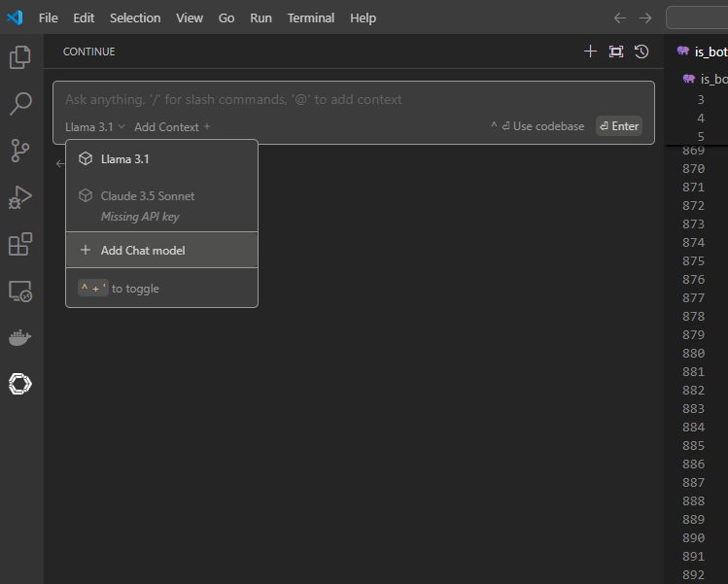Click the is_bo breadcrumb file entry
728x584 pixels.
tap(705, 79)
